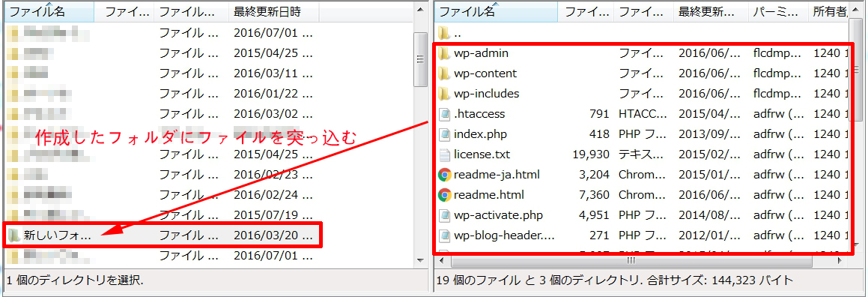Select the wp-activate.php file name
Image resolution: width=868 pixels, height=297 pixels.
tap(497, 215)
